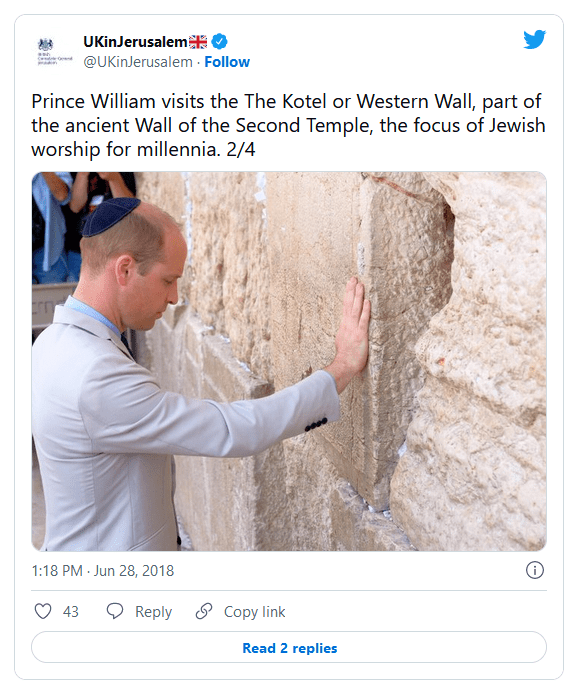Open the Western Wall photo
The width and height of the screenshot is (575, 699).
[x=289, y=362]
